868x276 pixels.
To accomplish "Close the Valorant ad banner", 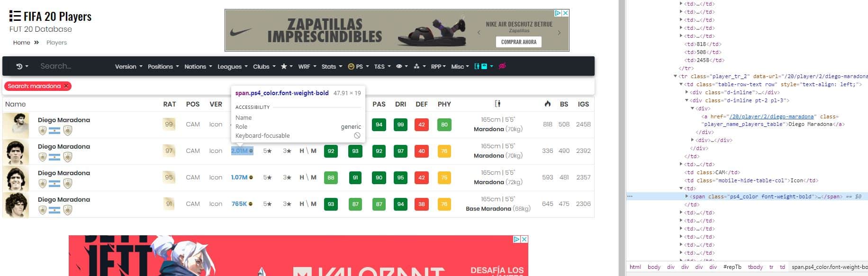I will 524,239.
